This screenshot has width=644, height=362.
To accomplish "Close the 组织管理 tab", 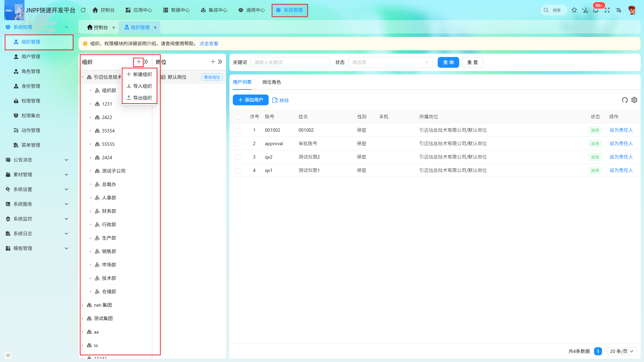I will click(x=155, y=27).
